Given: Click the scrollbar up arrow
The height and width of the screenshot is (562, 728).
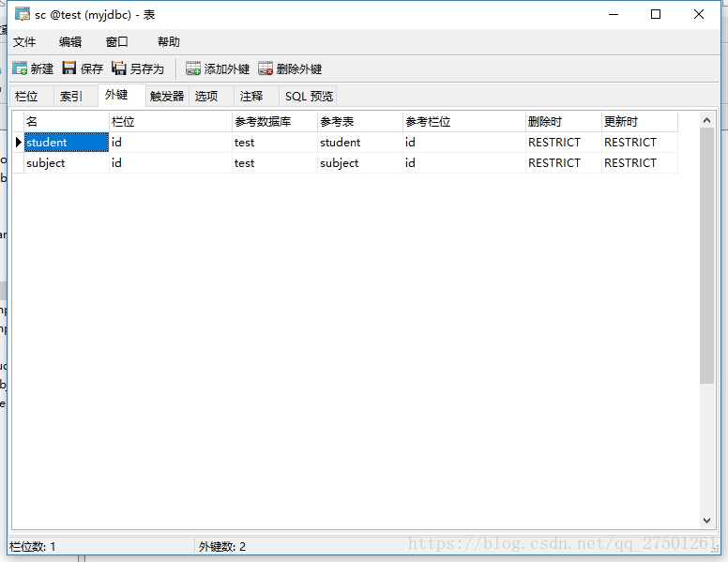Looking at the screenshot, I should pyautogui.click(x=706, y=120).
